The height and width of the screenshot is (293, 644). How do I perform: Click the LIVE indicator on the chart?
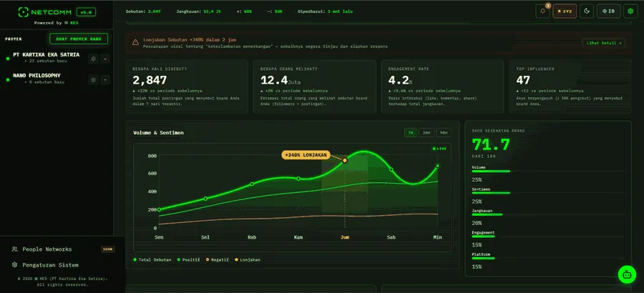point(439,149)
